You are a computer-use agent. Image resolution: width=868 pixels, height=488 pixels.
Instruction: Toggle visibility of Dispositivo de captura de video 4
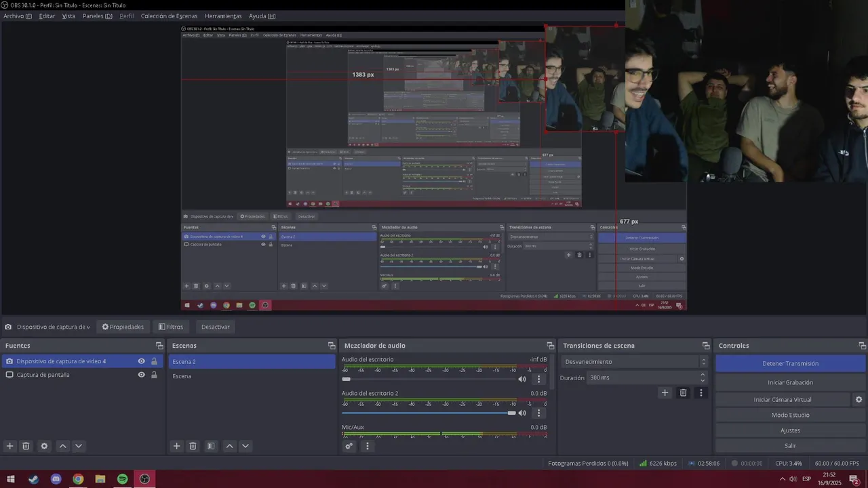point(141,361)
